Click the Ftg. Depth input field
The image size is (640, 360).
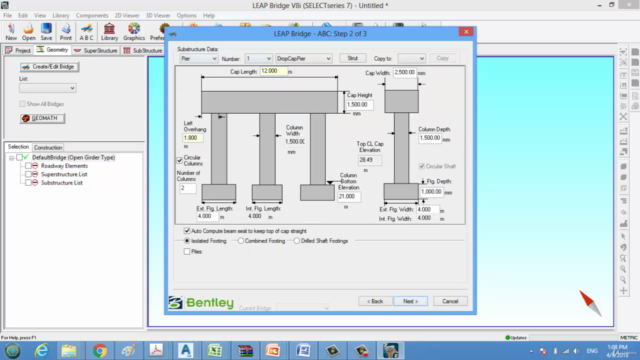point(431,192)
